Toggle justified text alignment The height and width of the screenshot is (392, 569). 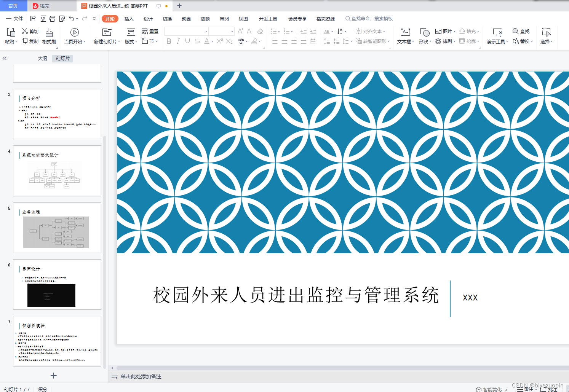click(x=304, y=41)
